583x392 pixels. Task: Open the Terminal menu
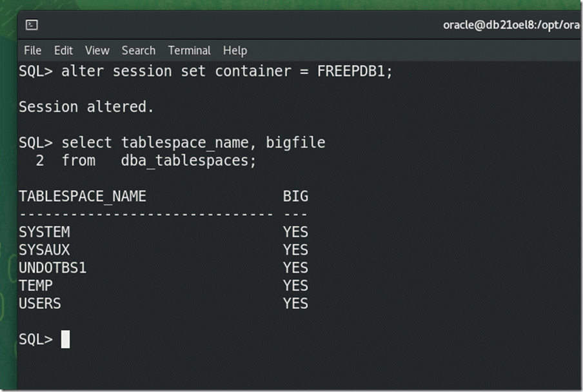[190, 50]
